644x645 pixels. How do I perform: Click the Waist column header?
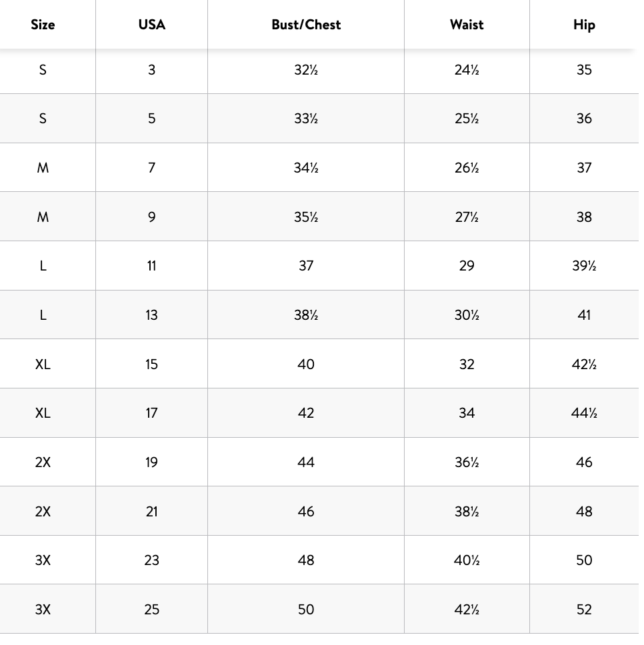[467, 25]
